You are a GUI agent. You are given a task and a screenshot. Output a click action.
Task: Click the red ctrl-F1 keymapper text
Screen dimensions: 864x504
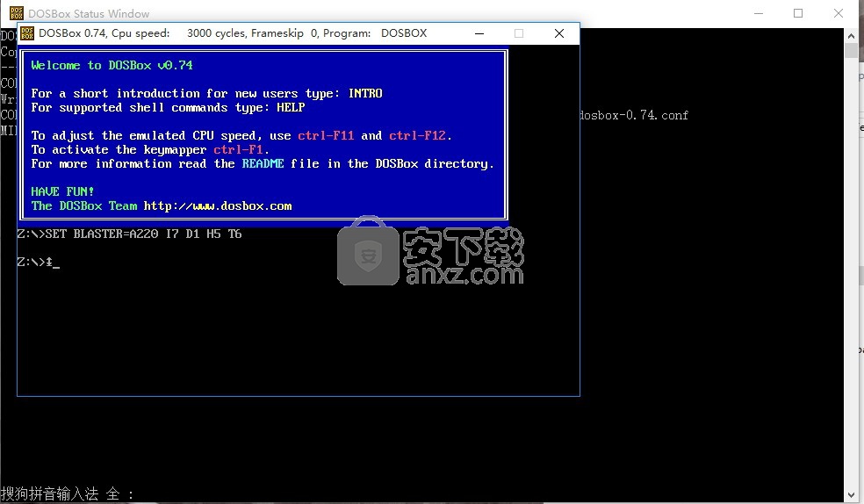click(x=238, y=149)
